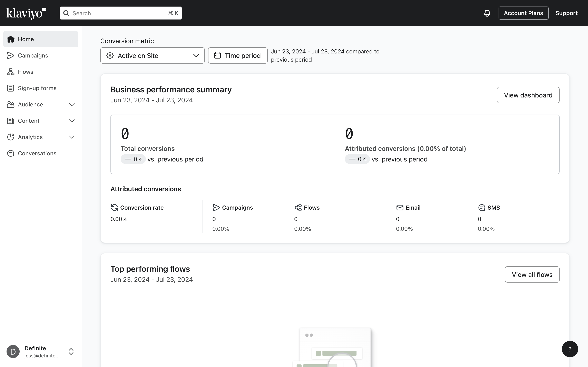Open the Active on Site dropdown
This screenshot has height=367, width=588.
(x=152, y=56)
